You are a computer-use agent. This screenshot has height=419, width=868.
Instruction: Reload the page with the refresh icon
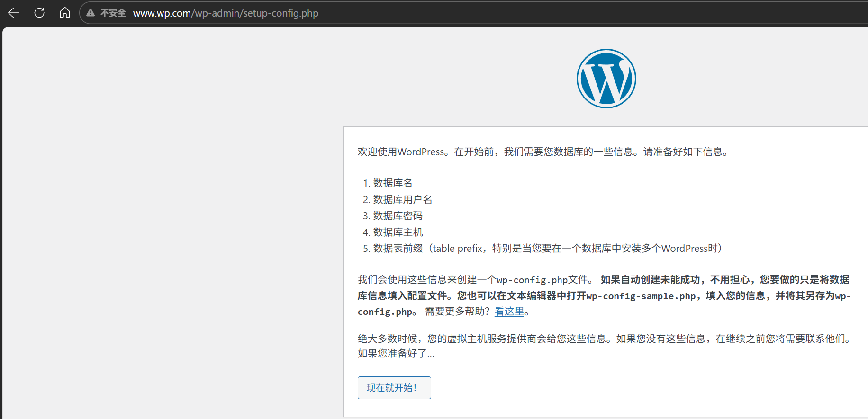pos(39,13)
